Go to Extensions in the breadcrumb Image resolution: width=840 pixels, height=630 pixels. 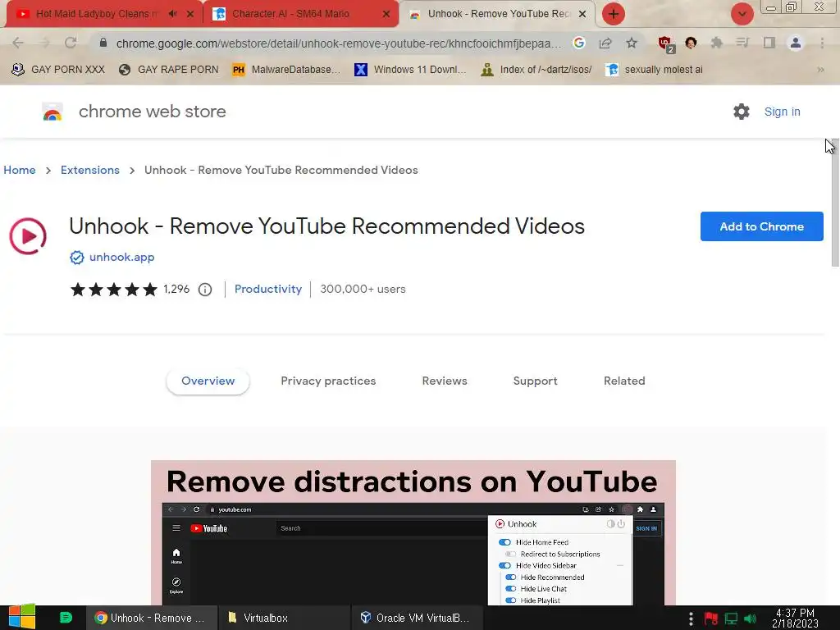click(90, 170)
